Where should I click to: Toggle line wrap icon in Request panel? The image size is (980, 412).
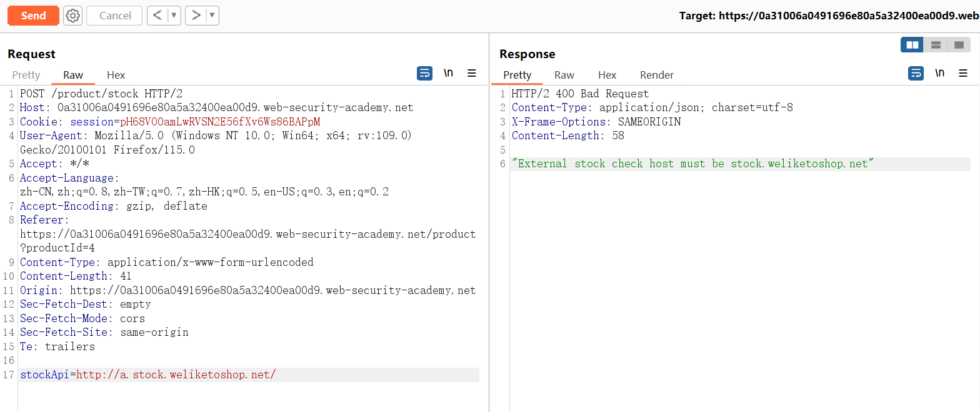[x=424, y=74]
